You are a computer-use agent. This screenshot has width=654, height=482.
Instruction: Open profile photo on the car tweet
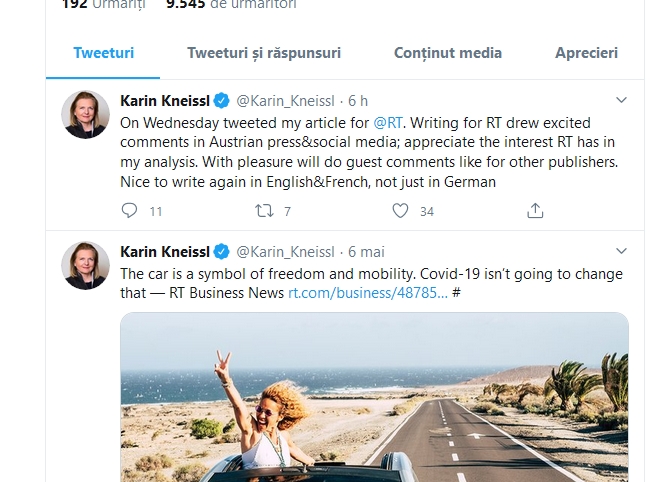tap(85, 265)
